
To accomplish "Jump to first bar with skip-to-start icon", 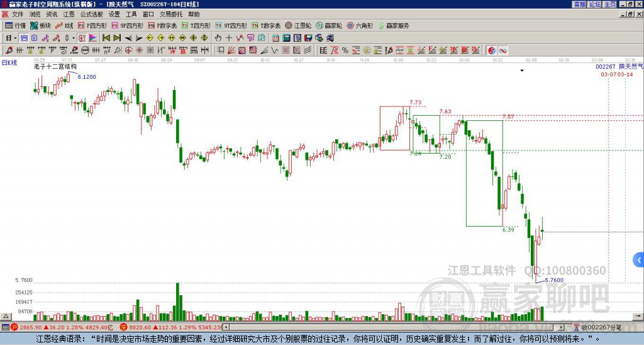I will [x=106, y=38].
